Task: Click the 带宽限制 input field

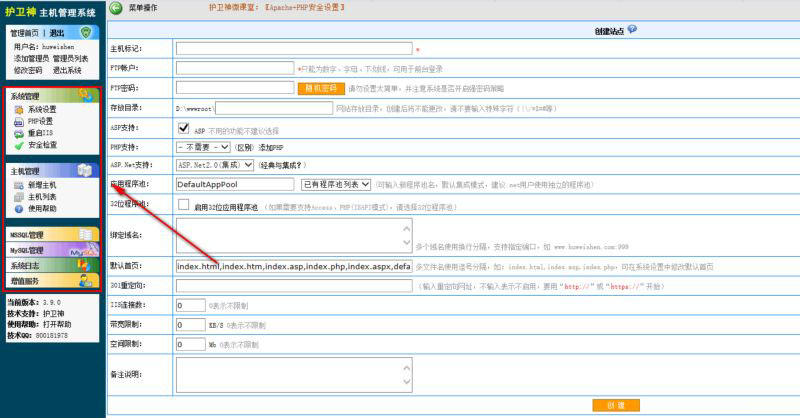Action: click(x=191, y=325)
